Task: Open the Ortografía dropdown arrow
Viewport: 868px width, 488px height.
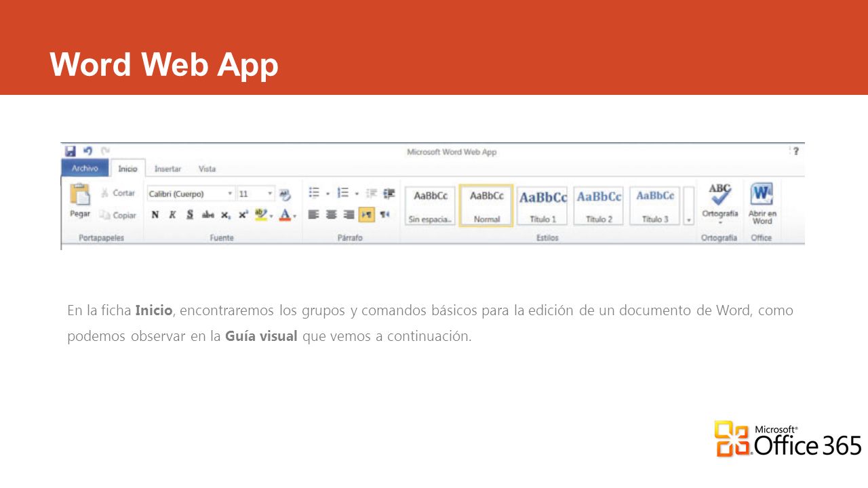Action: click(719, 222)
